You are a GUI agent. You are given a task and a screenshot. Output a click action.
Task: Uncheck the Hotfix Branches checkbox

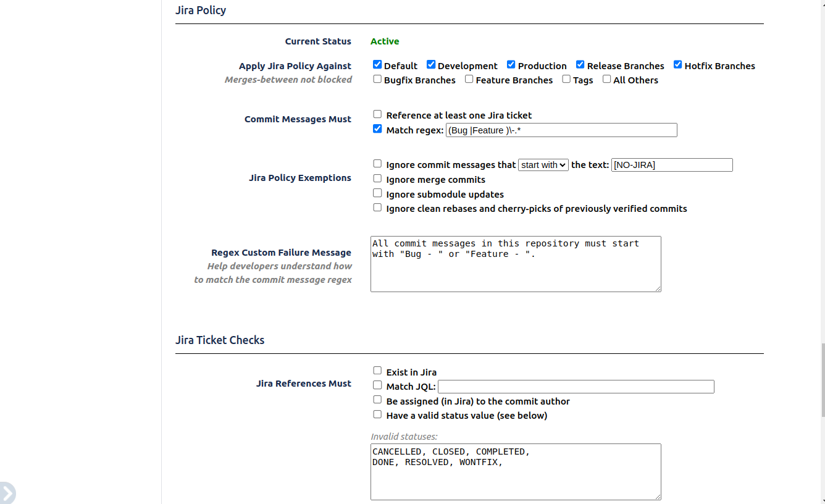tap(678, 64)
